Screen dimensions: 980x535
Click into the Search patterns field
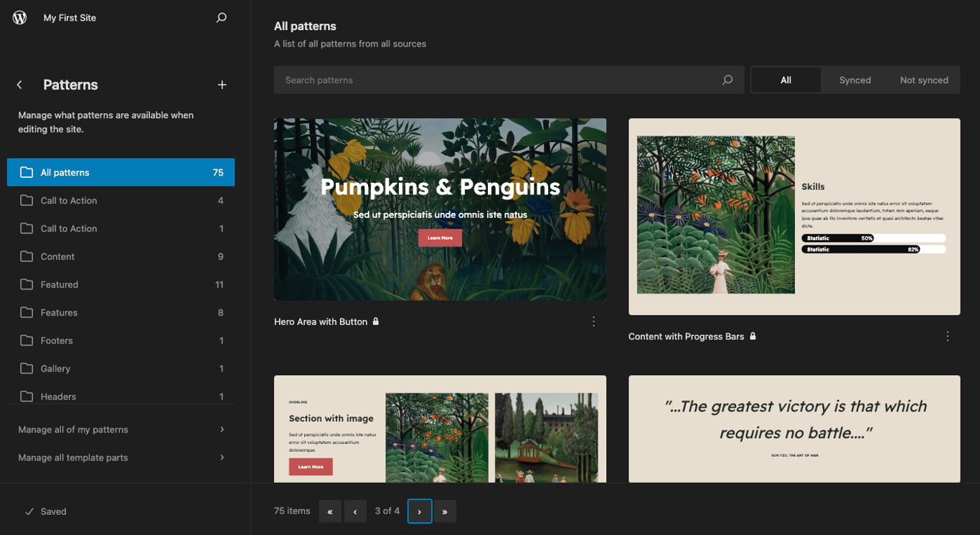509,80
